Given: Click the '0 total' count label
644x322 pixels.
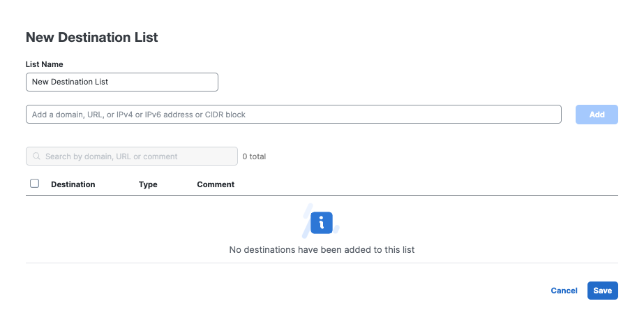Looking at the screenshot, I should pyautogui.click(x=254, y=156).
